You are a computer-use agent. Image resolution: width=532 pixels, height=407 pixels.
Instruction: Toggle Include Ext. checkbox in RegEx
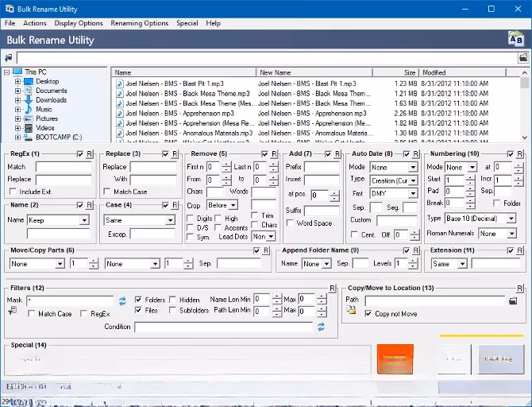13,192
